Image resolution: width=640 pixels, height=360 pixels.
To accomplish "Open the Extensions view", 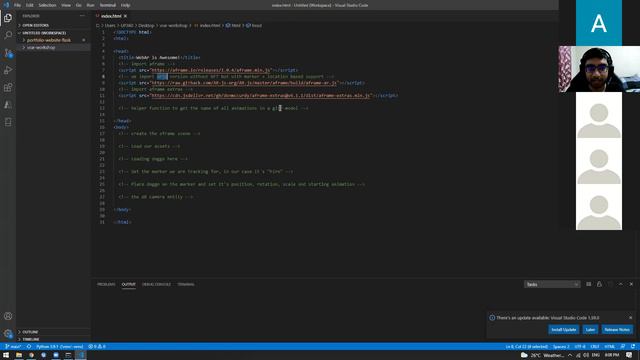I will (8, 88).
